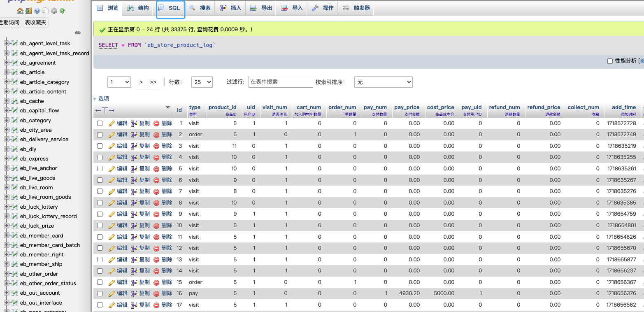Click red delete icon for row 3

click(156, 146)
